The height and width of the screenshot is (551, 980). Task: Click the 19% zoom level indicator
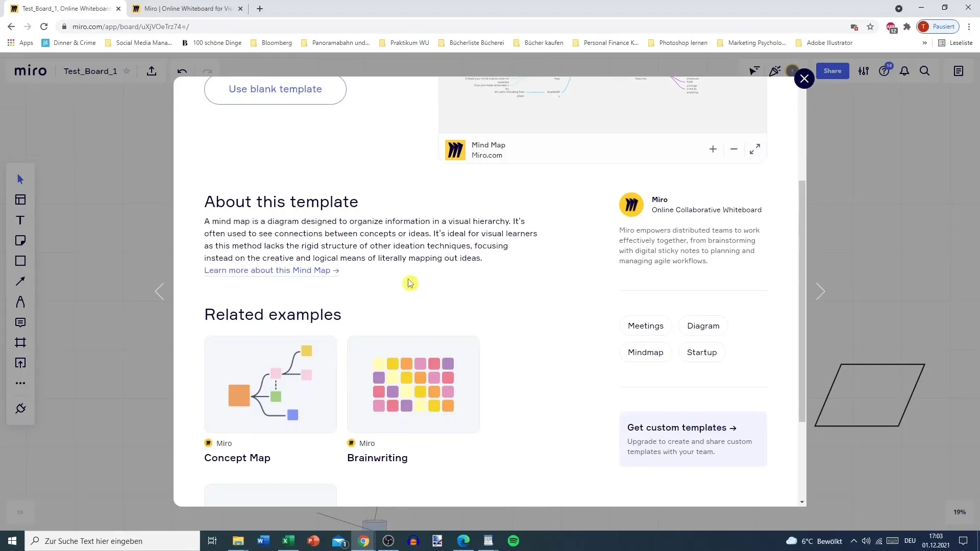tap(960, 512)
